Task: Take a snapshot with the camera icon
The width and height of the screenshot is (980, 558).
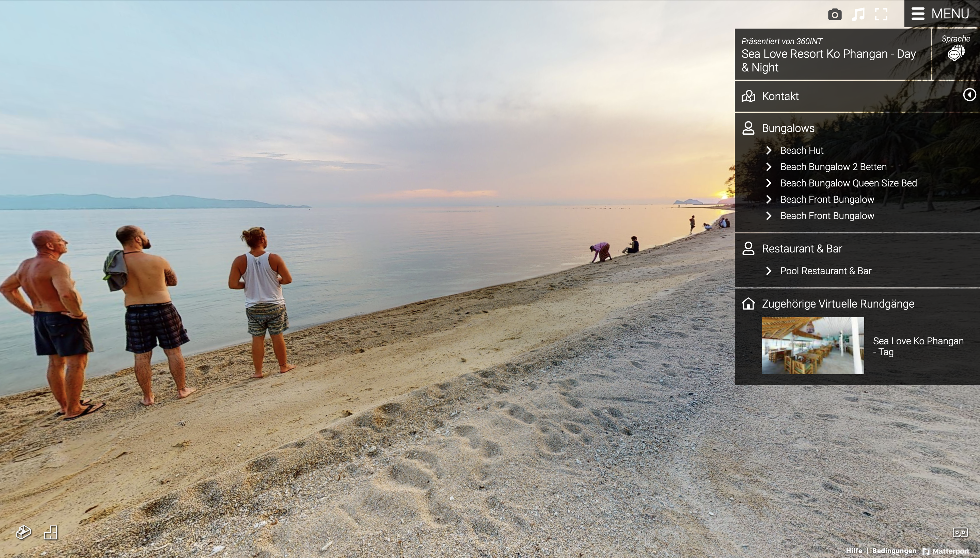Action: [x=835, y=15]
